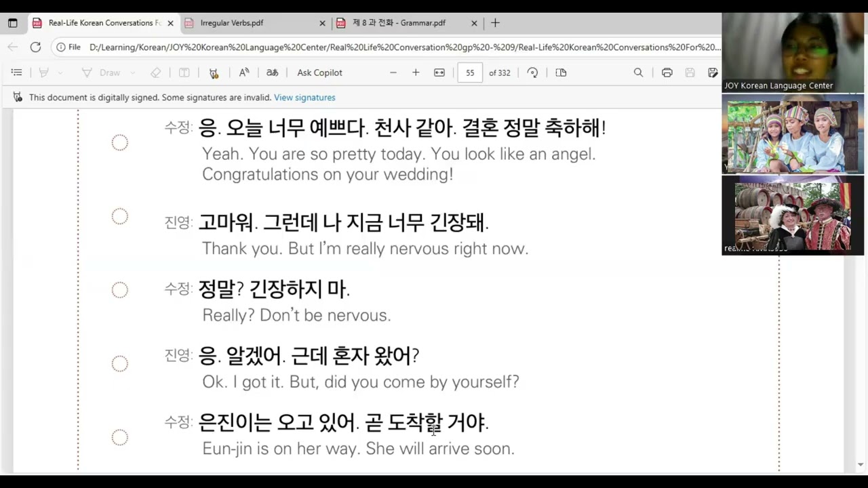Open the digital signatures toolbar icon

(214, 73)
